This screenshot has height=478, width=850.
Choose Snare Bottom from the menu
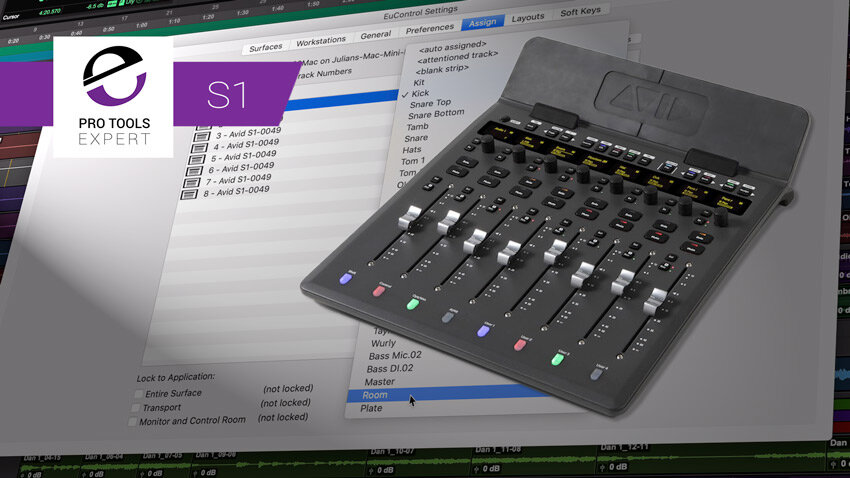pyautogui.click(x=436, y=114)
